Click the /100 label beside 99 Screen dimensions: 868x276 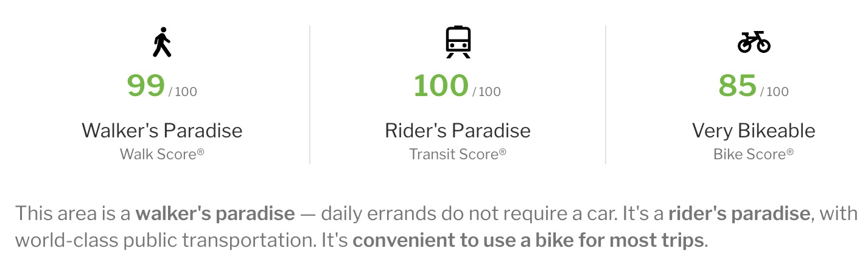click(x=183, y=92)
